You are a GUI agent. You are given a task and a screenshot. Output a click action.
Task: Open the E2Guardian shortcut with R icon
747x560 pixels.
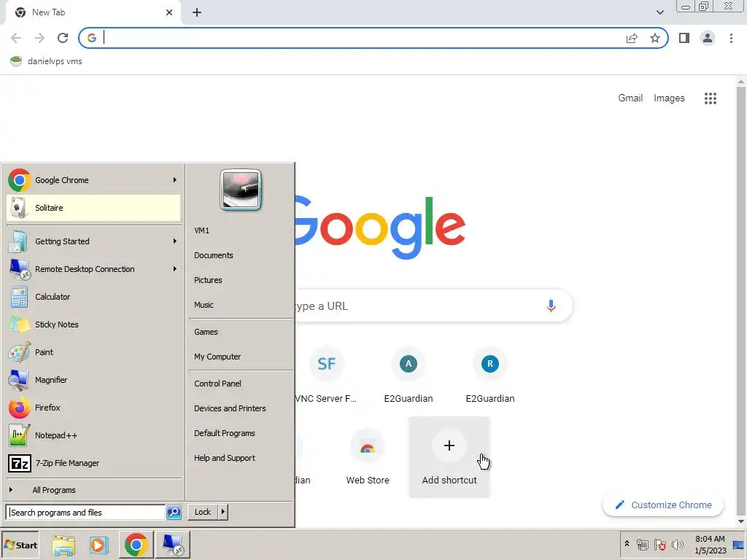tap(489, 376)
